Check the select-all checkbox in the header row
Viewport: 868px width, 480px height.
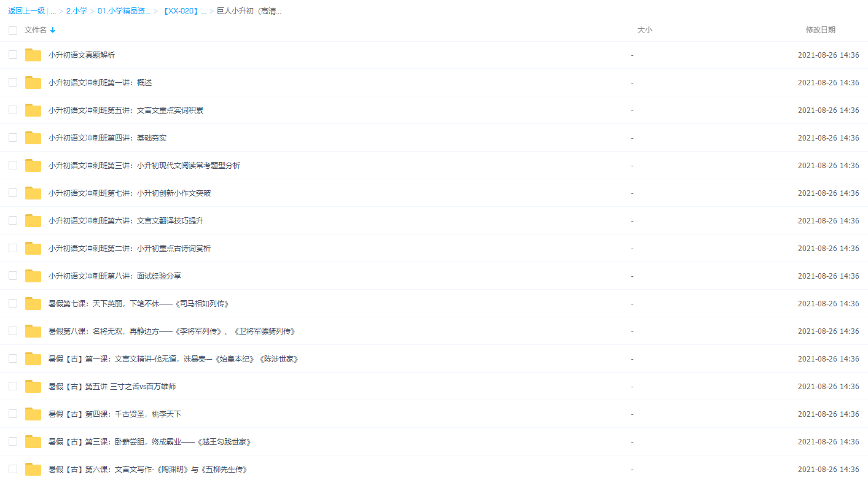point(13,29)
